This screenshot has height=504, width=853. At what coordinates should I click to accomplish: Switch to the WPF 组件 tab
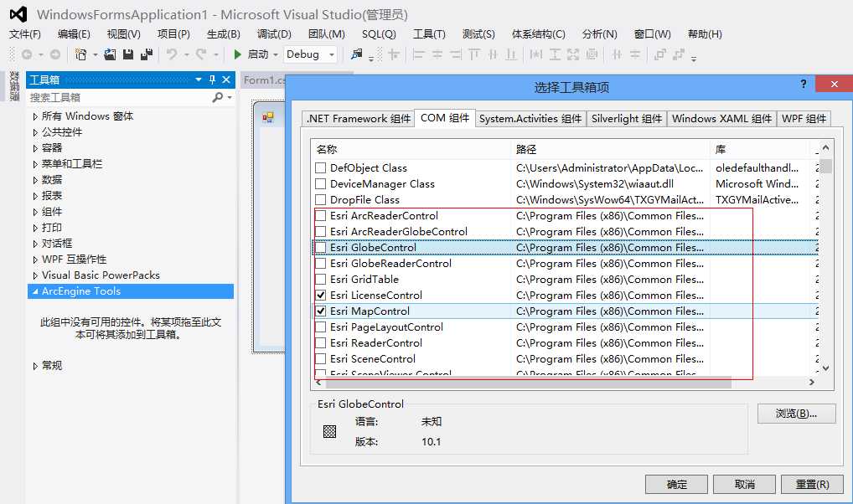pos(804,119)
